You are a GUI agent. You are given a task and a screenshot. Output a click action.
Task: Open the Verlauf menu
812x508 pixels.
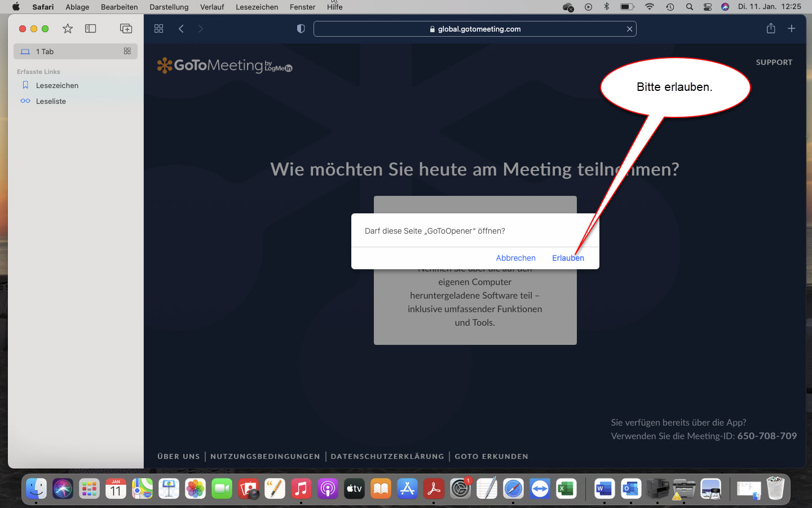tap(212, 7)
